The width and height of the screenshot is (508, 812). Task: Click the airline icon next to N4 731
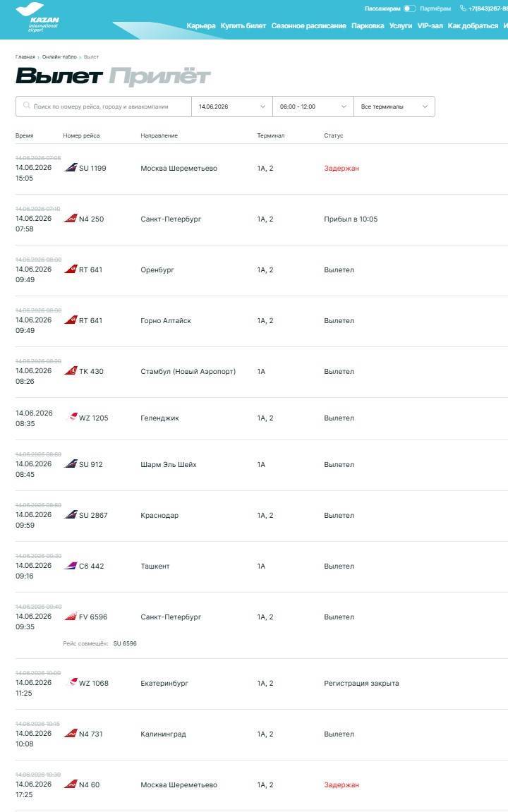click(x=71, y=733)
